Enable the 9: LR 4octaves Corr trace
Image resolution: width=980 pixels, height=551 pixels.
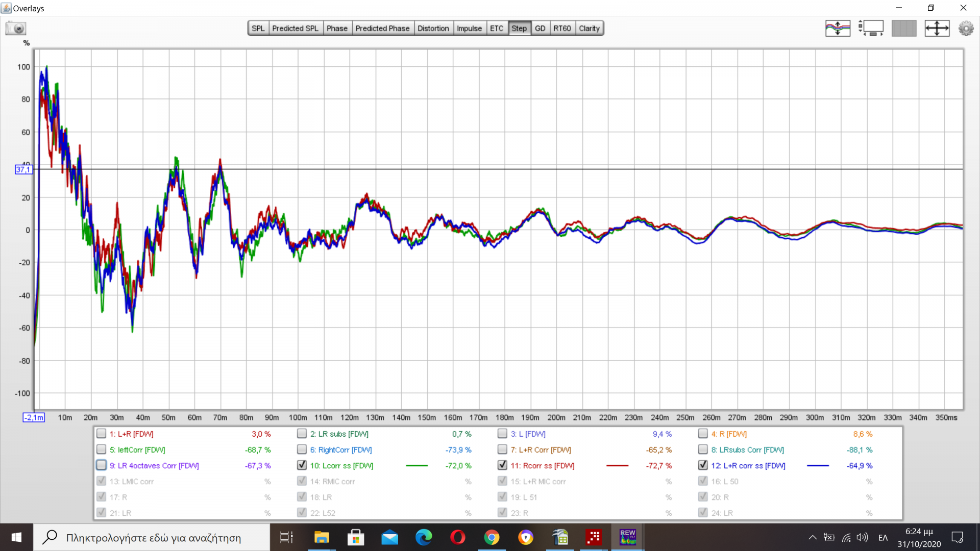pyautogui.click(x=102, y=465)
